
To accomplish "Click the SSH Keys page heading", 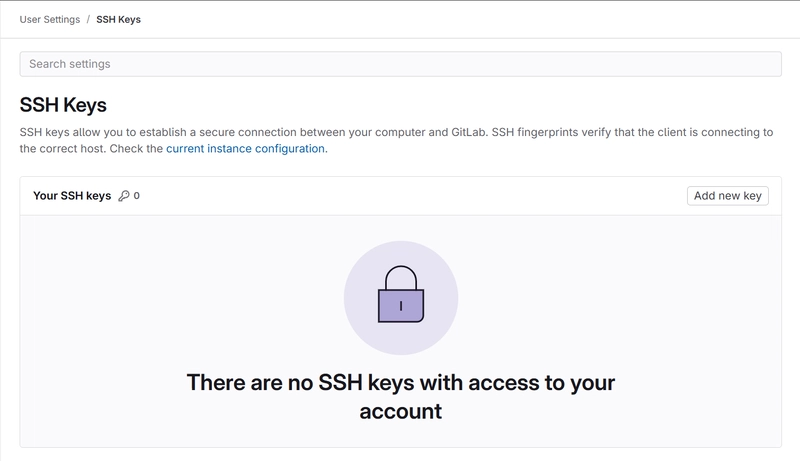I will (63, 105).
